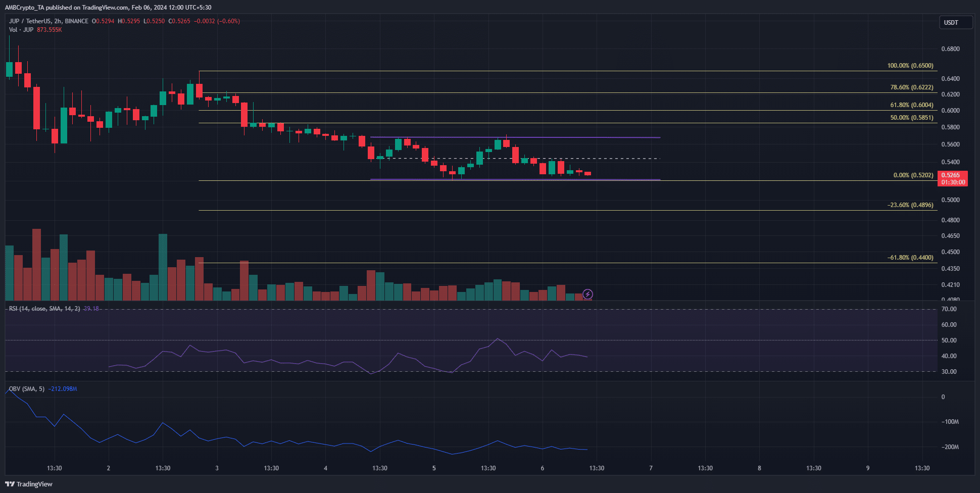Click the close price C0.5265 value

point(179,21)
